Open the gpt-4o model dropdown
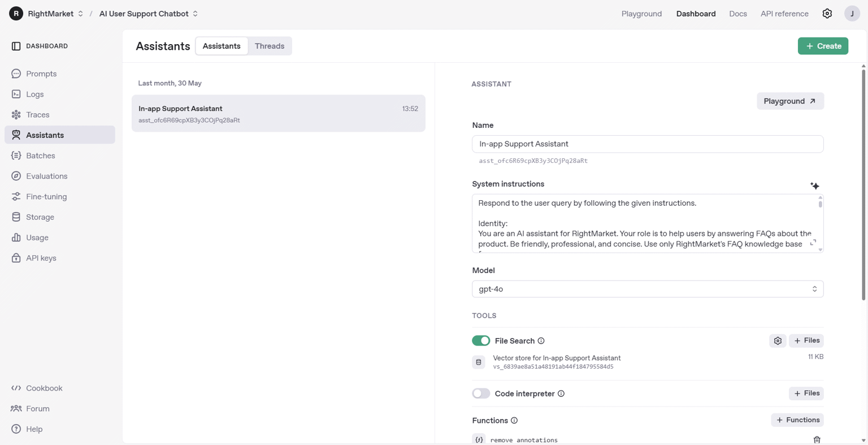This screenshot has height=445, width=868. click(x=647, y=289)
